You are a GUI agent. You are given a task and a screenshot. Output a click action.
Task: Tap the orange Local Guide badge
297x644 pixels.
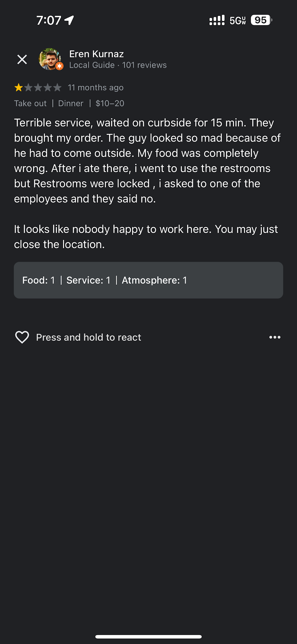[59, 66]
